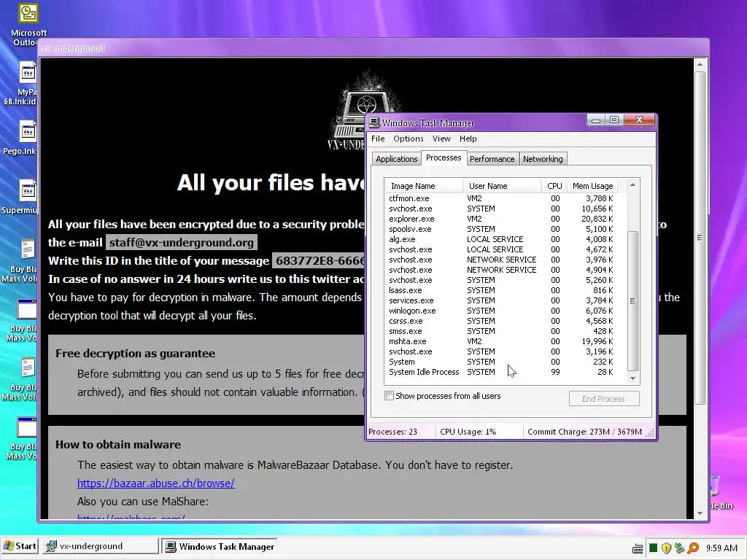This screenshot has height=560, width=747.
Task: Select the ctfmon.exe process row
Action: tap(501, 198)
